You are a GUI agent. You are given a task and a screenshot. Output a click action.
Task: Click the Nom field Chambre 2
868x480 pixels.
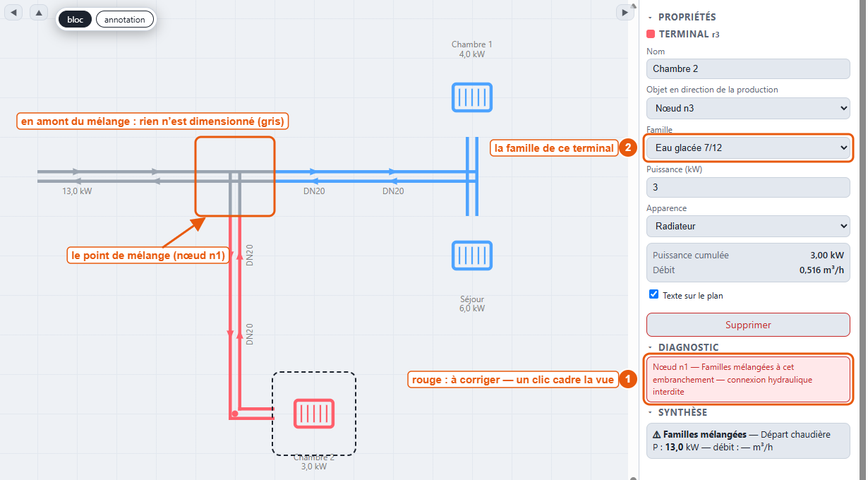pyautogui.click(x=748, y=68)
